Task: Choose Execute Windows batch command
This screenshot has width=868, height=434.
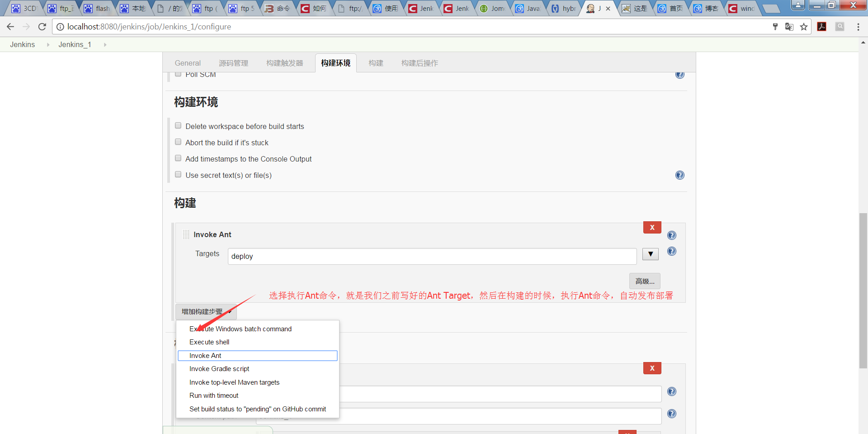Action: click(x=258, y=329)
